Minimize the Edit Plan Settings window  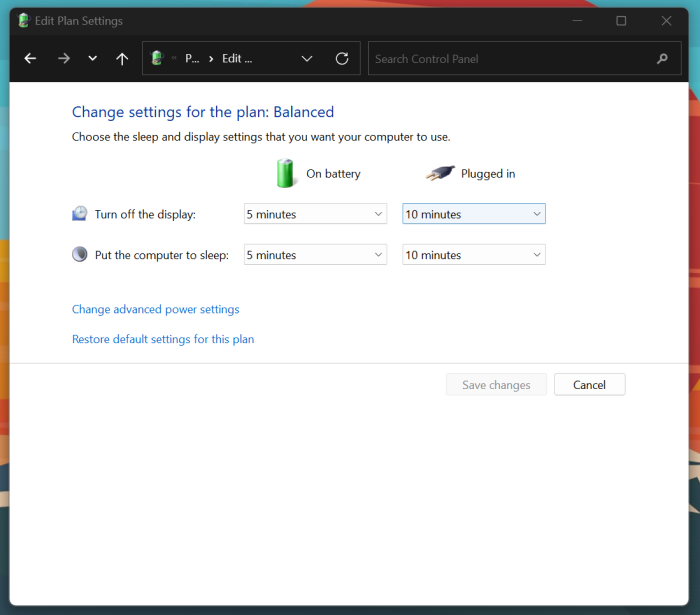click(577, 21)
